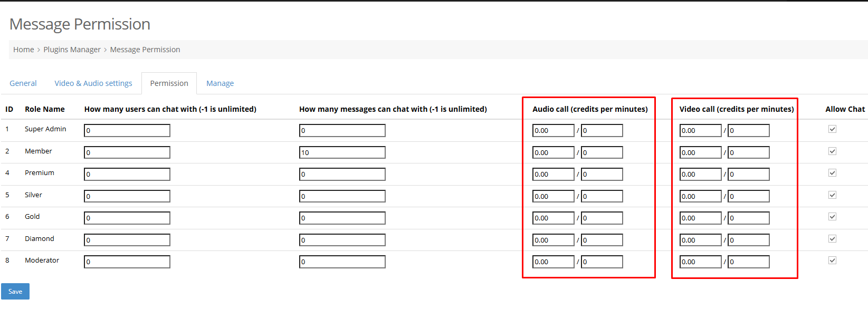Edit Member video call credits field
This screenshot has width=868, height=328.
pyautogui.click(x=701, y=152)
